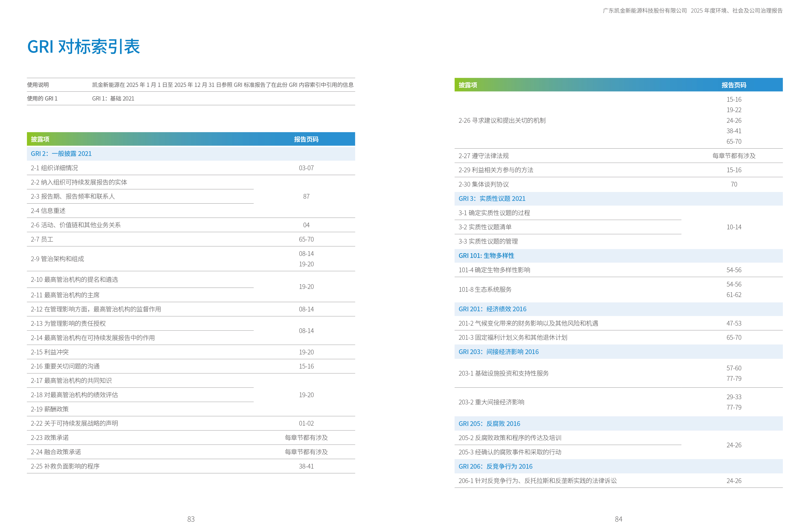Click the '2-9 管治架构和组成' row

(x=57, y=259)
